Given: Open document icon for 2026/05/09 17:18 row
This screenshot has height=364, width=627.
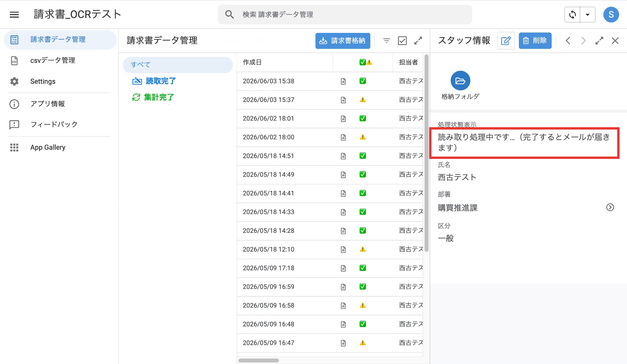Looking at the screenshot, I should [343, 268].
